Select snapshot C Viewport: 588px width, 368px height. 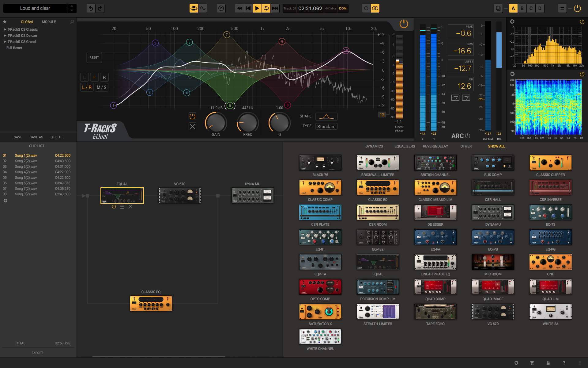coord(531,8)
